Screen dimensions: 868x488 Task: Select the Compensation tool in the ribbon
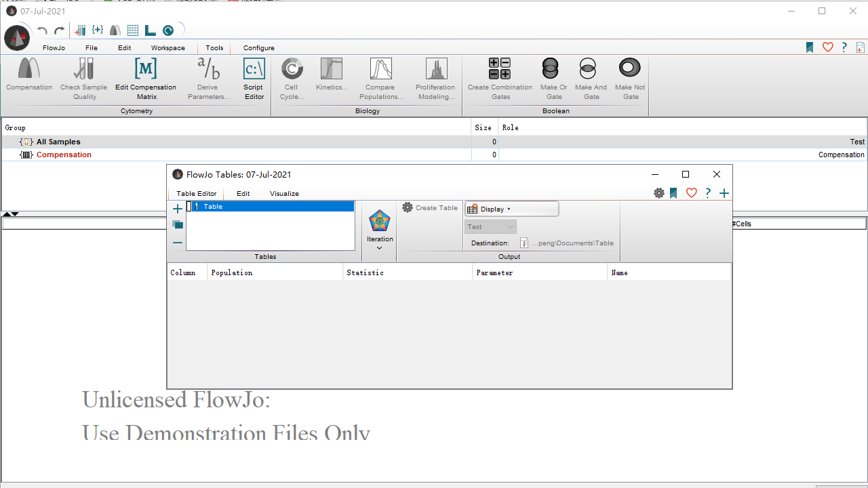(x=28, y=75)
